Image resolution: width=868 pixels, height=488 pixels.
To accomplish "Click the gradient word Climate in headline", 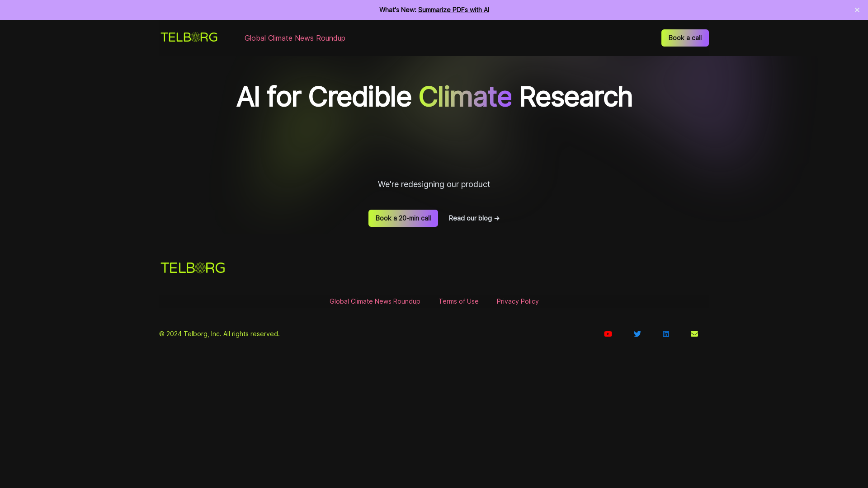I will tap(465, 97).
